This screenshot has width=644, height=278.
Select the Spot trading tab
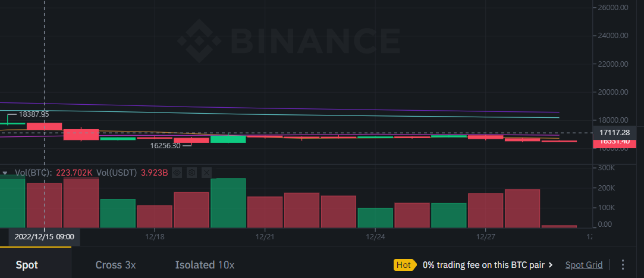[27, 265]
